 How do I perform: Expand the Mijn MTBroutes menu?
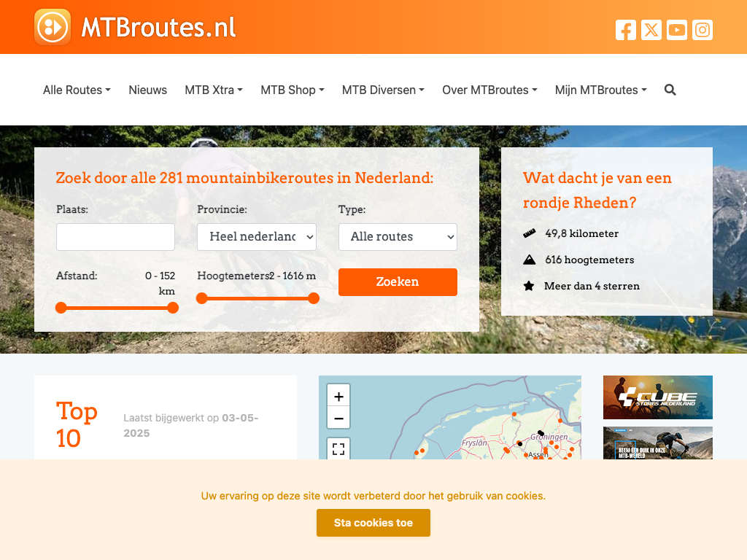pyautogui.click(x=601, y=90)
